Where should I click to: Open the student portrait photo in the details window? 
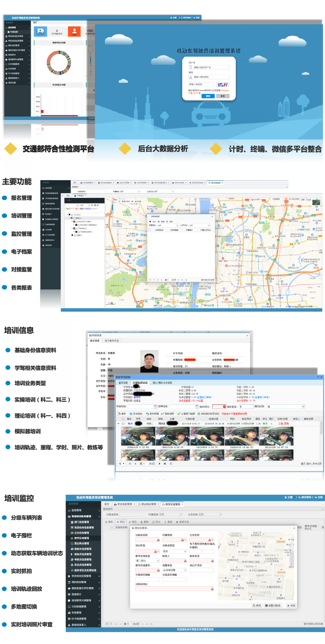(149, 362)
